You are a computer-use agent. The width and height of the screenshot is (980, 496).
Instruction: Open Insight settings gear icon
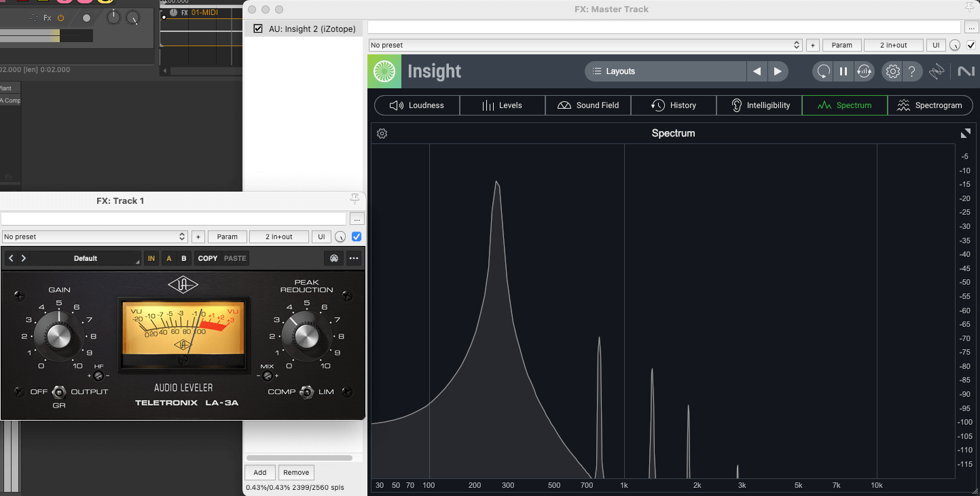(892, 71)
